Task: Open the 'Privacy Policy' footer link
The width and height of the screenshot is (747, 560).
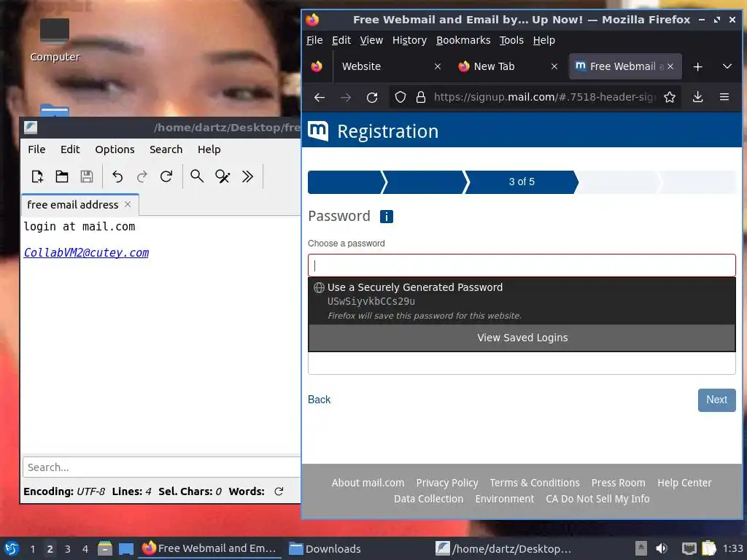Action: click(x=447, y=483)
